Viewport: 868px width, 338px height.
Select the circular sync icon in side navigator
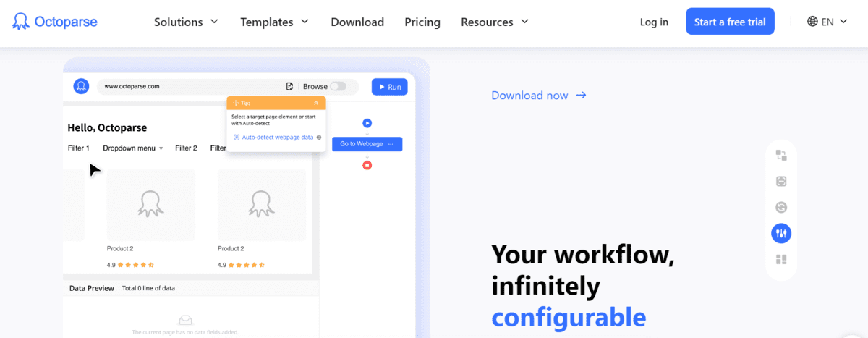781,207
